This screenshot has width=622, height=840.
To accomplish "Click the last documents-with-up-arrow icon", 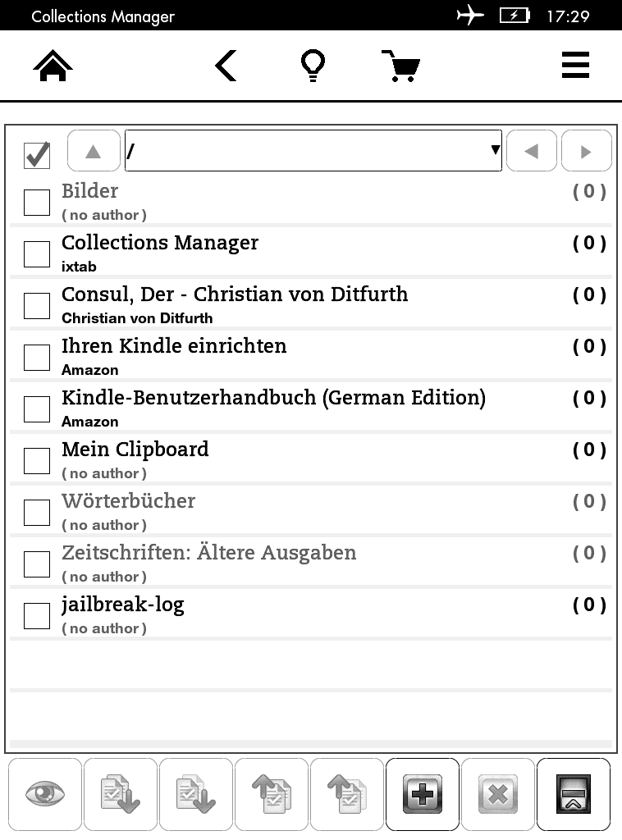I will click(x=346, y=794).
